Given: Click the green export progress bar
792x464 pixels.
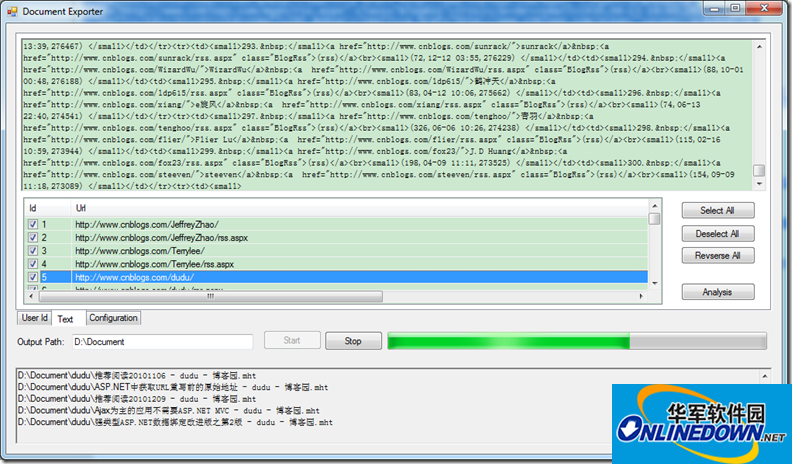Looking at the screenshot, I should pos(577,341).
